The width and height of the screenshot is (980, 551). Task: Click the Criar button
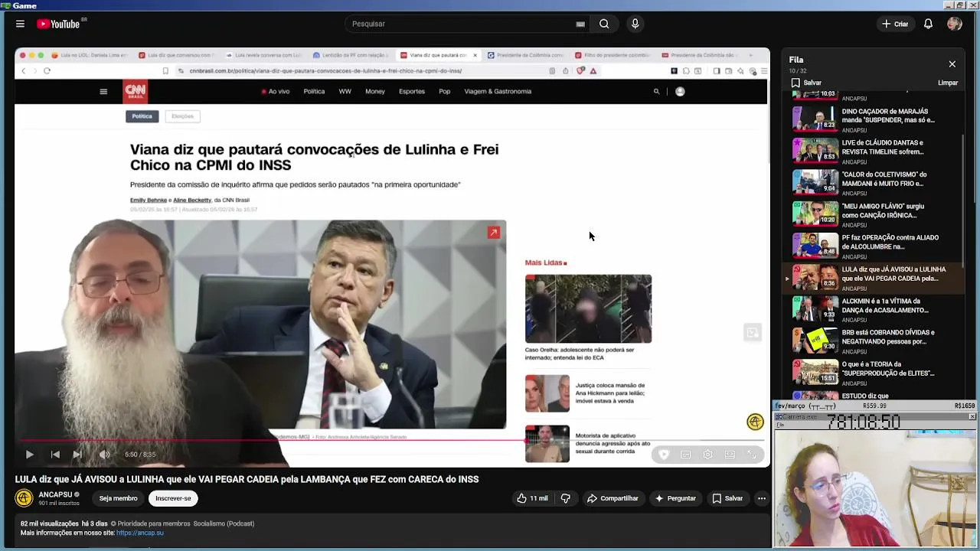click(x=895, y=24)
